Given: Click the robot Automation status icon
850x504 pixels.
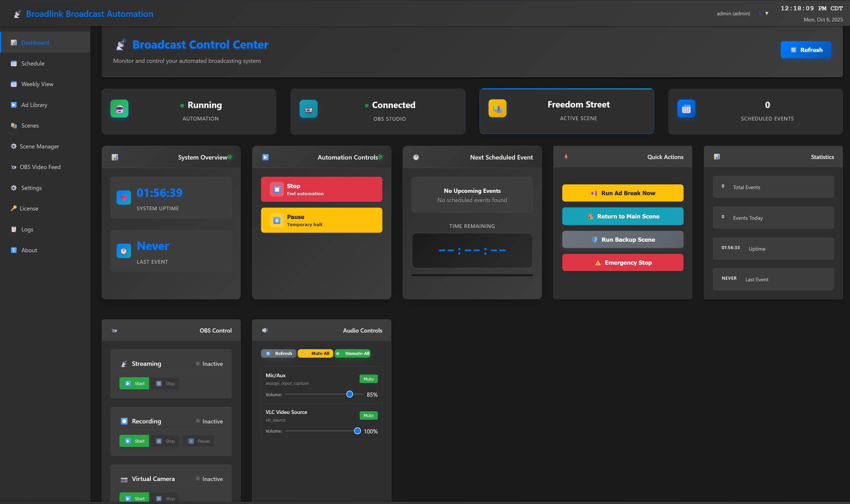Looking at the screenshot, I should [x=119, y=109].
